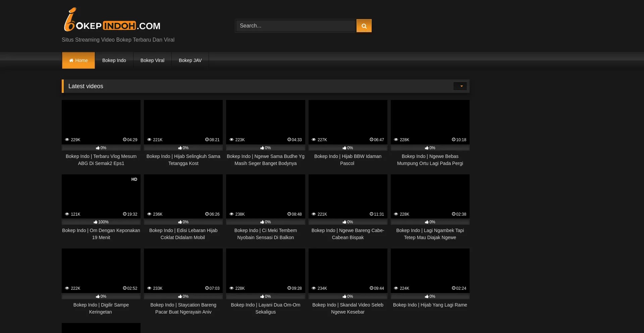Open the video thumbnail with duration 10:18
644x333 pixels.
430,122
